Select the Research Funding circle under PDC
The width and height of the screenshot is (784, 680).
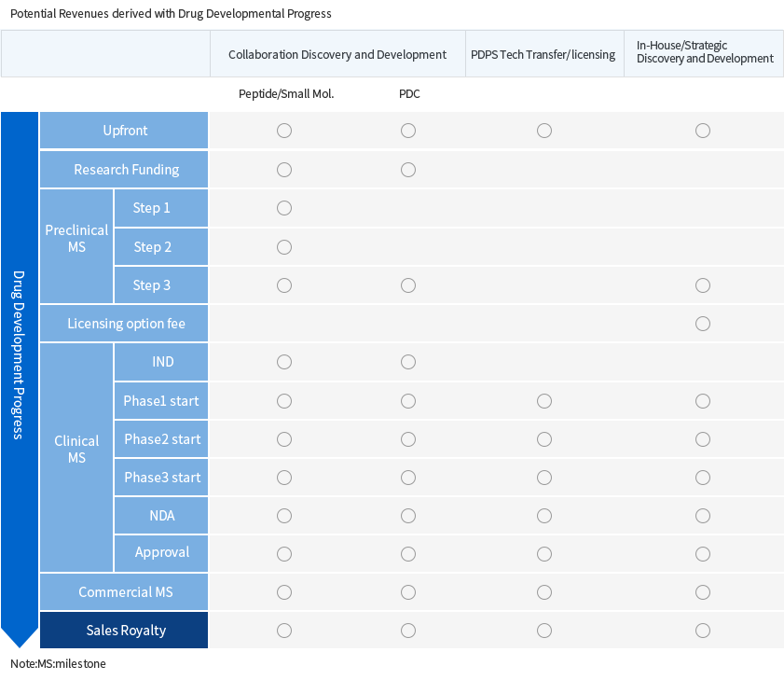coord(408,170)
